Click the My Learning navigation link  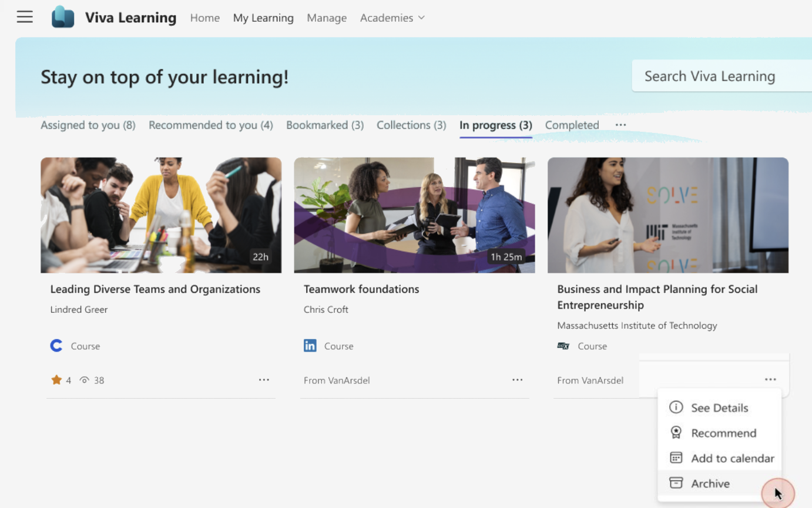click(263, 18)
